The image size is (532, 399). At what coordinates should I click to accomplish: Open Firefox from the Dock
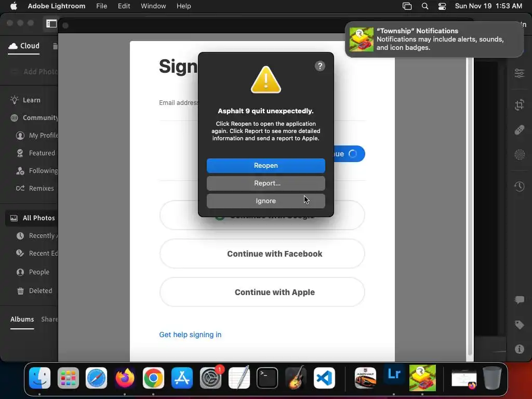pos(125,378)
